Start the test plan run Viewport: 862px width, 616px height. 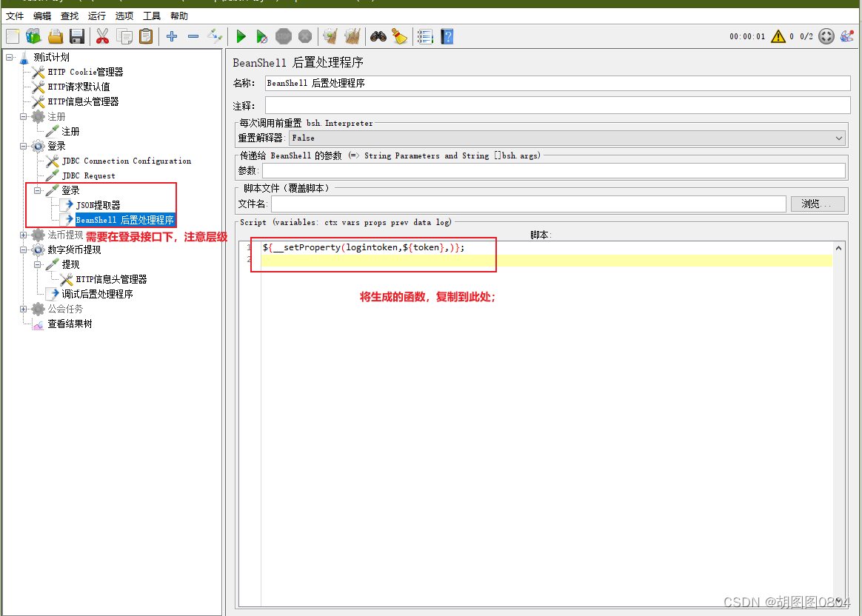pos(241,35)
